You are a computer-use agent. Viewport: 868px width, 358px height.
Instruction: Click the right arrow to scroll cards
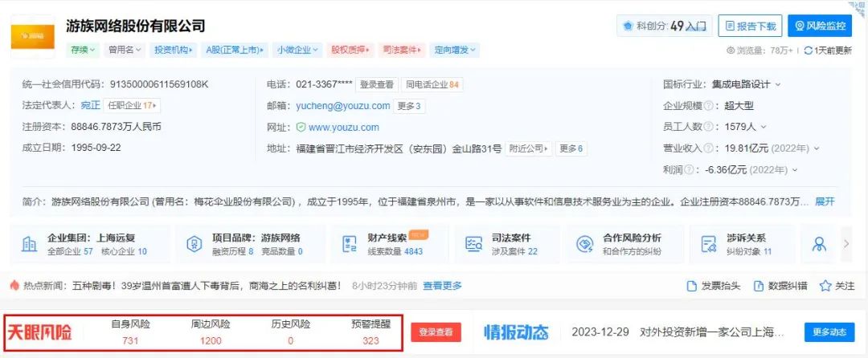pyautogui.click(x=846, y=244)
